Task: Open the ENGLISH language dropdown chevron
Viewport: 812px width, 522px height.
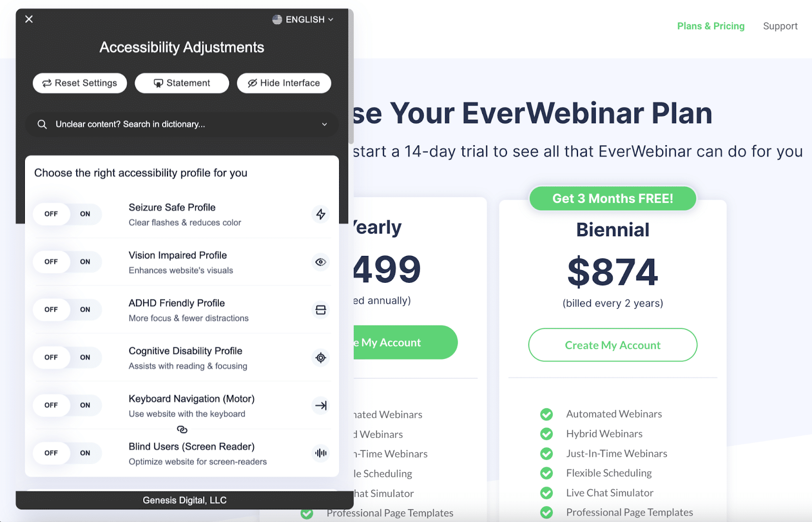Action: coord(330,19)
